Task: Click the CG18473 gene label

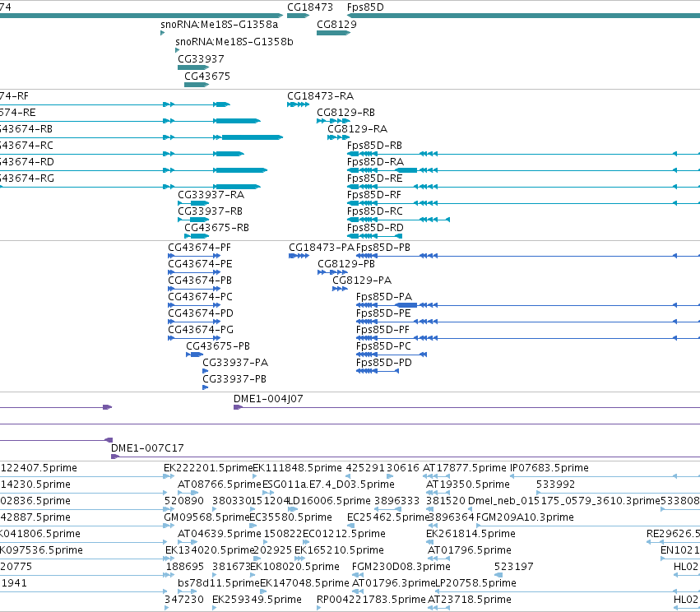Action: [310, 7]
